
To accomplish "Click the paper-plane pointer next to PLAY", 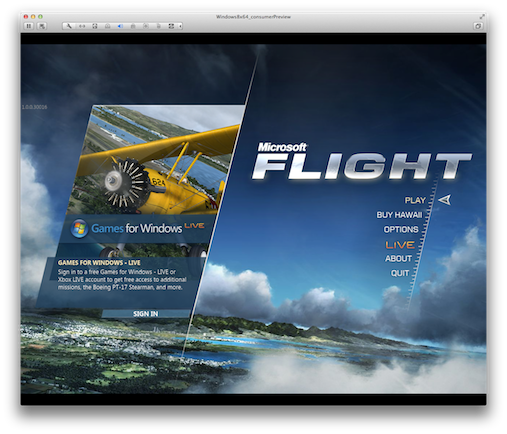I will tap(445, 200).
